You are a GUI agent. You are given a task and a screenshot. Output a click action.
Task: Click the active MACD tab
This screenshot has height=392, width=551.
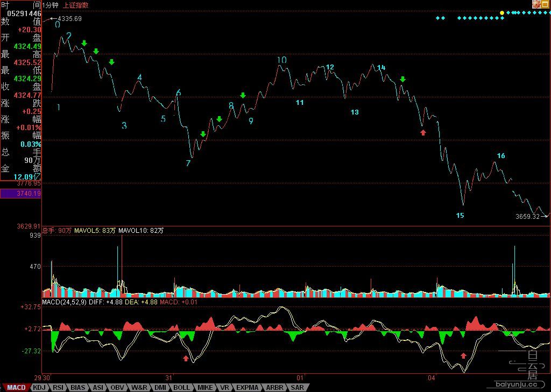[x=17, y=388]
